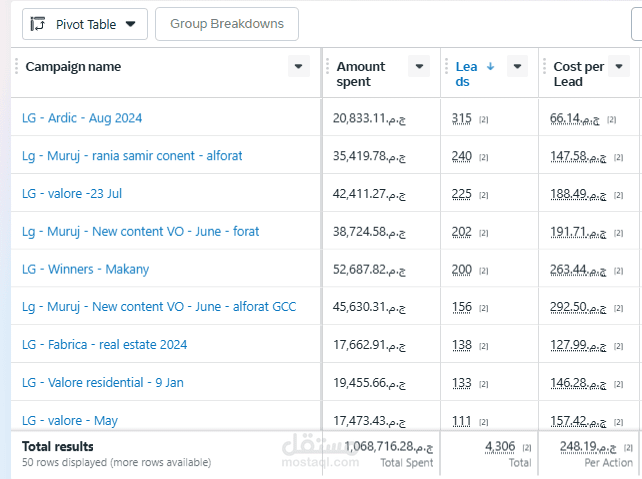Open LG - Fabrica - real estate 2024
The image size is (642, 479).
coord(104,345)
